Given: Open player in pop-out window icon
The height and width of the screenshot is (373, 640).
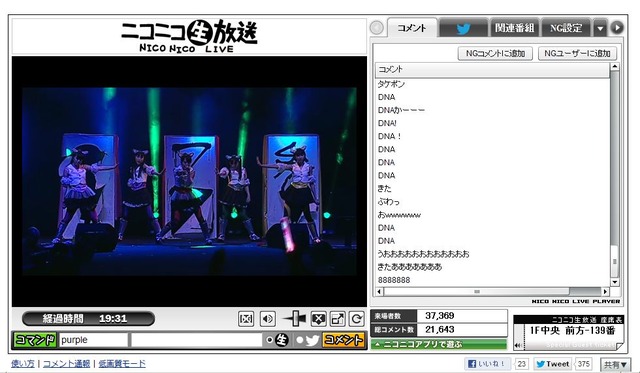Looking at the screenshot, I should tap(338, 319).
